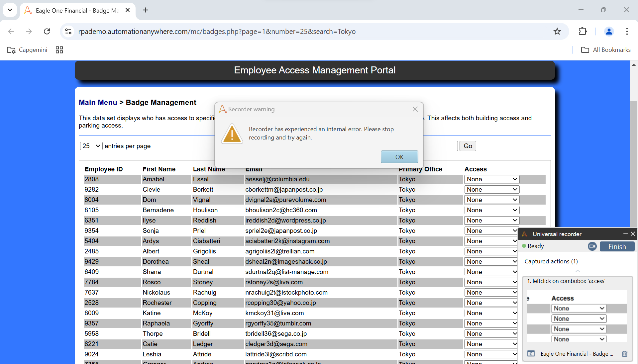Viewport: 638px width, 364px height.
Task: Open Access dropdown for Thorpe Bridell
Action: 491,334
